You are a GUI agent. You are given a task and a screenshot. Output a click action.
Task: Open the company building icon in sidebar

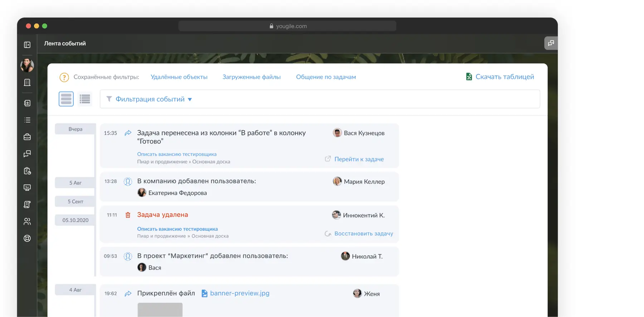pyautogui.click(x=27, y=83)
